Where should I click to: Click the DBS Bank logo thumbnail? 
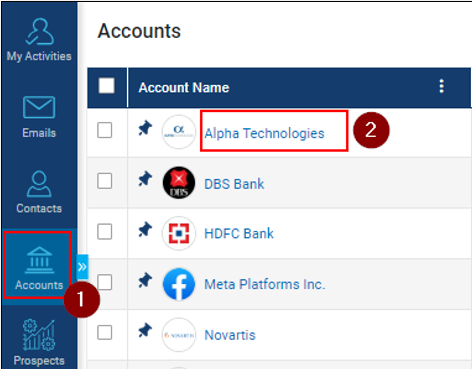click(179, 183)
